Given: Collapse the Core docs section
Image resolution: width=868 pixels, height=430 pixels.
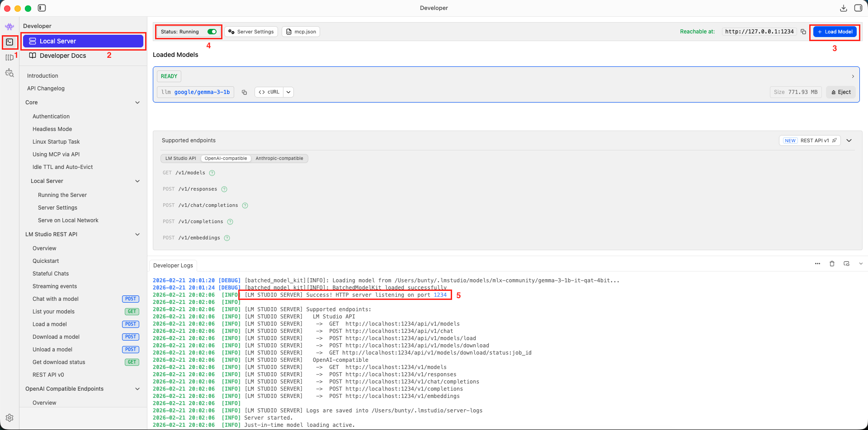Looking at the screenshot, I should coord(137,103).
